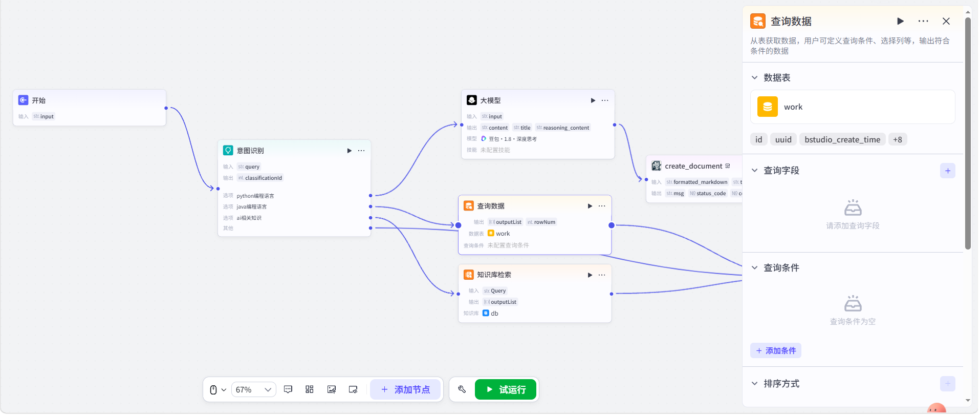Click the 意图识别 node icon

click(x=228, y=151)
